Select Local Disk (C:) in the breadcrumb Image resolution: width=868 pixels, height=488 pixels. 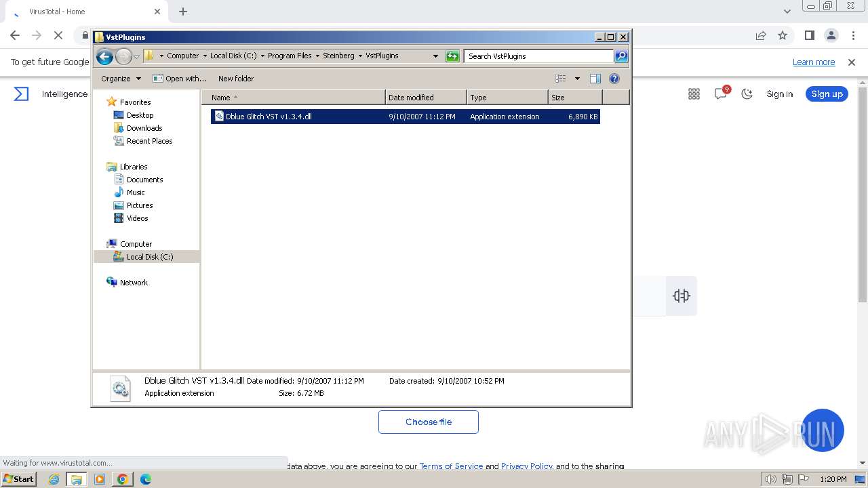click(x=233, y=56)
